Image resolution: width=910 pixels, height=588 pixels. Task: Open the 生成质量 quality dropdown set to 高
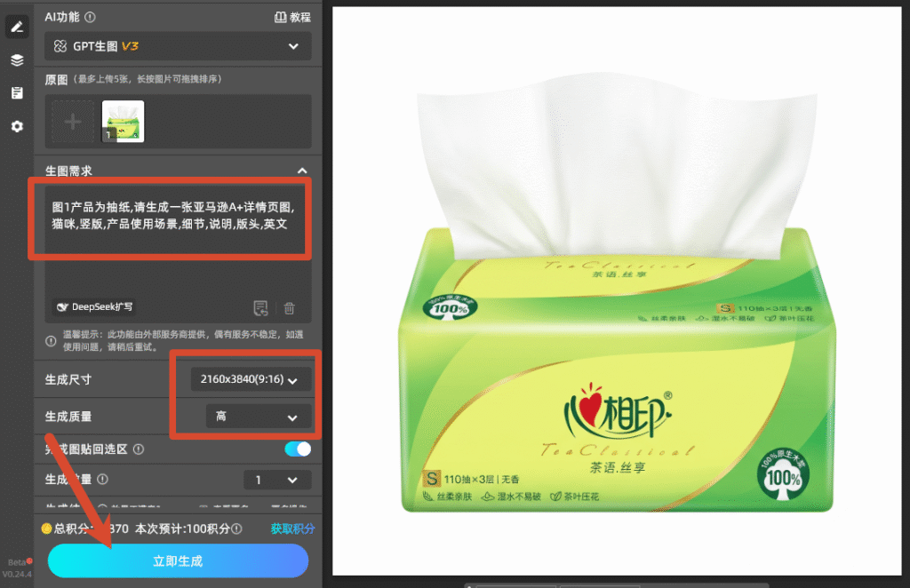pos(259,417)
